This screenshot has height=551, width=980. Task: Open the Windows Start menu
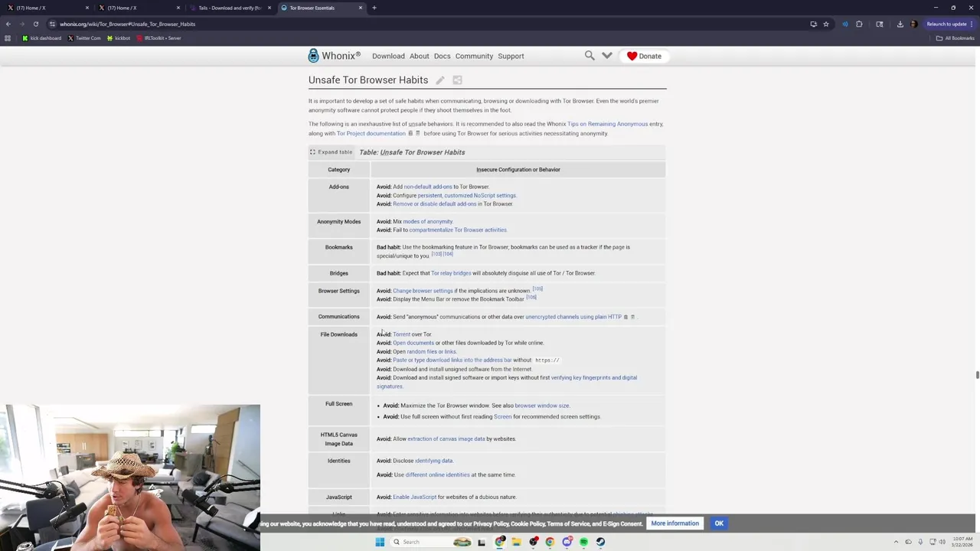[380, 542]
